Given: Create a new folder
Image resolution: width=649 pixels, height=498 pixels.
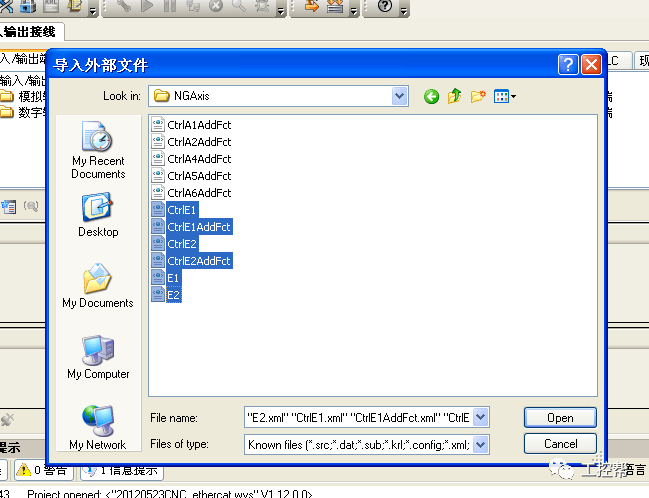Looking at the screenshot, I should point(478,96).
